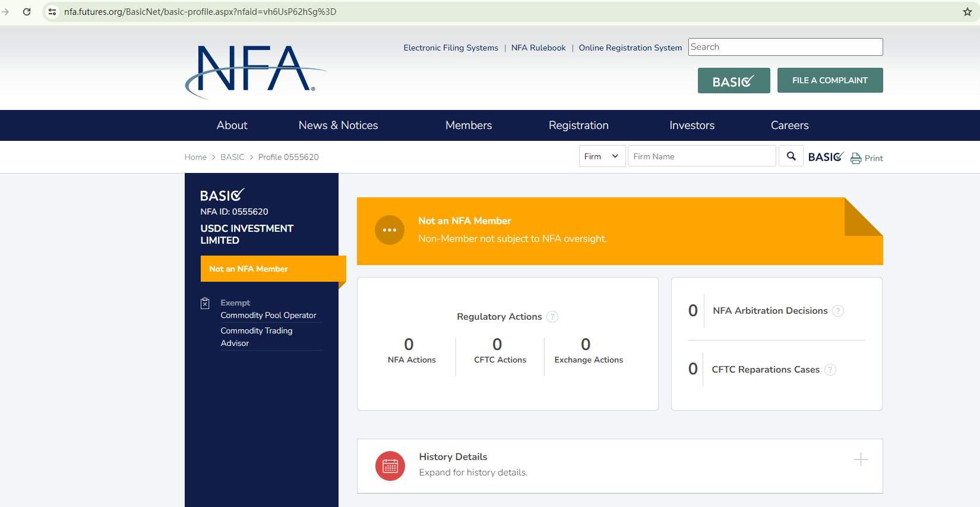Click the BASIC logo in the sidebar
Viewport: 980px width, 507px height.
coord(222,195)
